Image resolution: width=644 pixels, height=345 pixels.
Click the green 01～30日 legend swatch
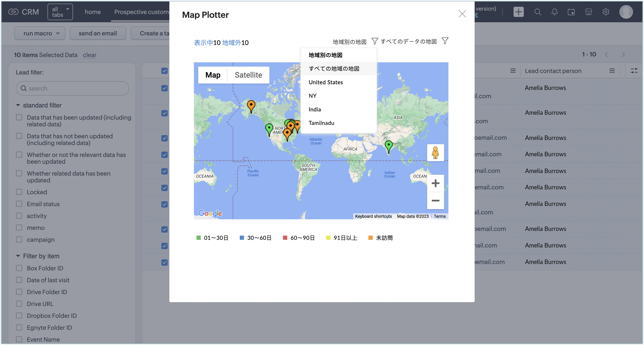pos(198,237)
